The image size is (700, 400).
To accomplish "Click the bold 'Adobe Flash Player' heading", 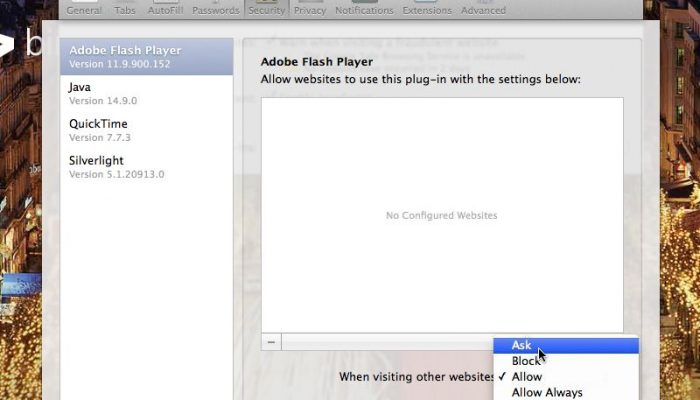I will coord(317,62).
